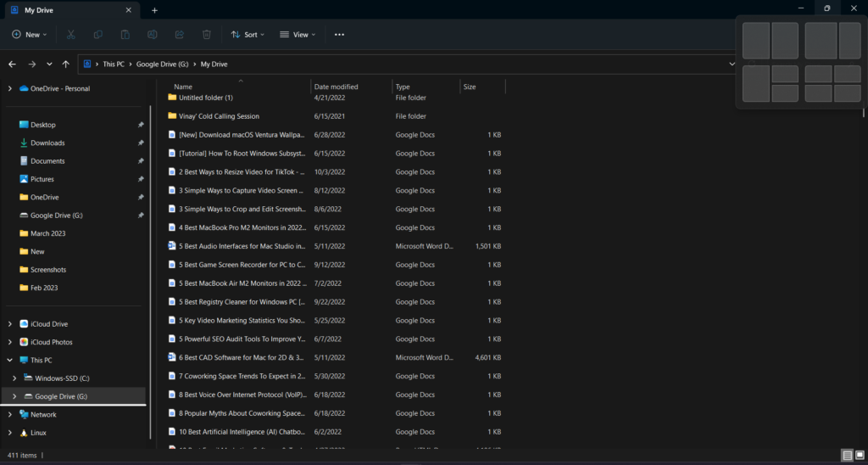Collapse the This PC tree node
868x465 pixels.
(10, 360)
